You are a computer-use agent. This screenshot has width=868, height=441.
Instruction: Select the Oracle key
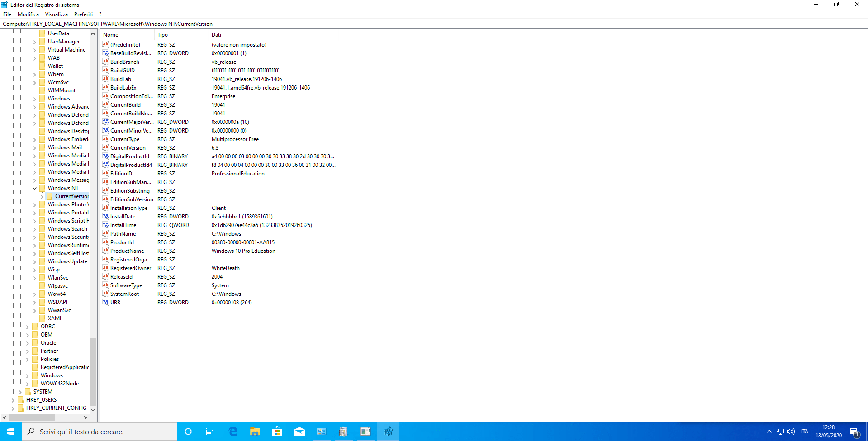tap(48, 343)
